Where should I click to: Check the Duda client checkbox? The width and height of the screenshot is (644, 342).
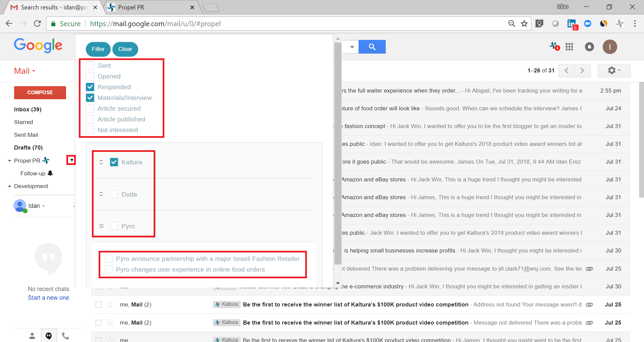pyautogui.click(x=114, y=194)
